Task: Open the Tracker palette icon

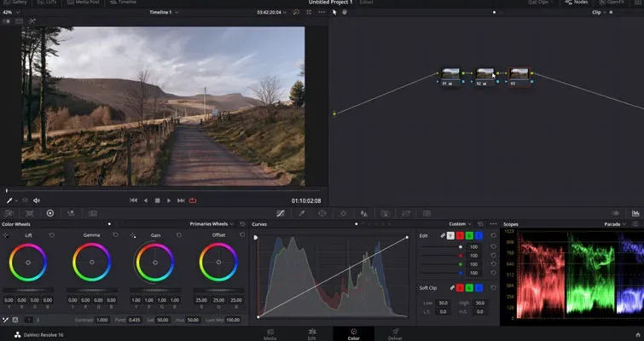Action: click(343, 213)
